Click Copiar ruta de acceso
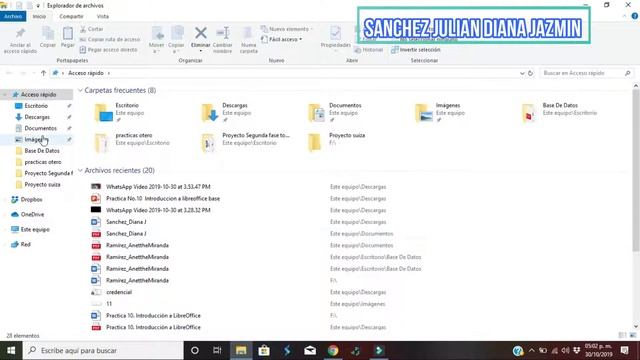The image size is (640, 360). pyautogui.click(x=110, y=39)
